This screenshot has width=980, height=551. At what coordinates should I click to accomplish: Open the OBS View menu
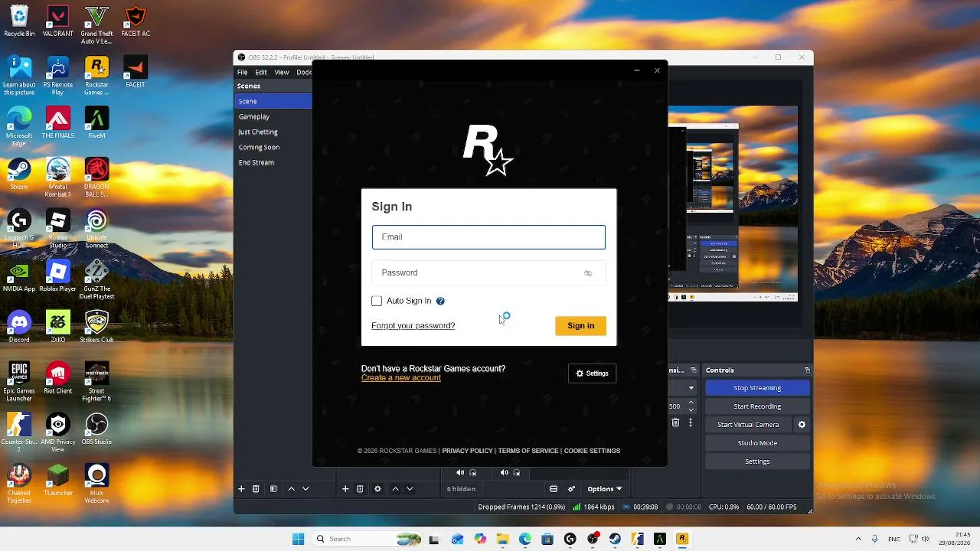(x=282, y=72)
